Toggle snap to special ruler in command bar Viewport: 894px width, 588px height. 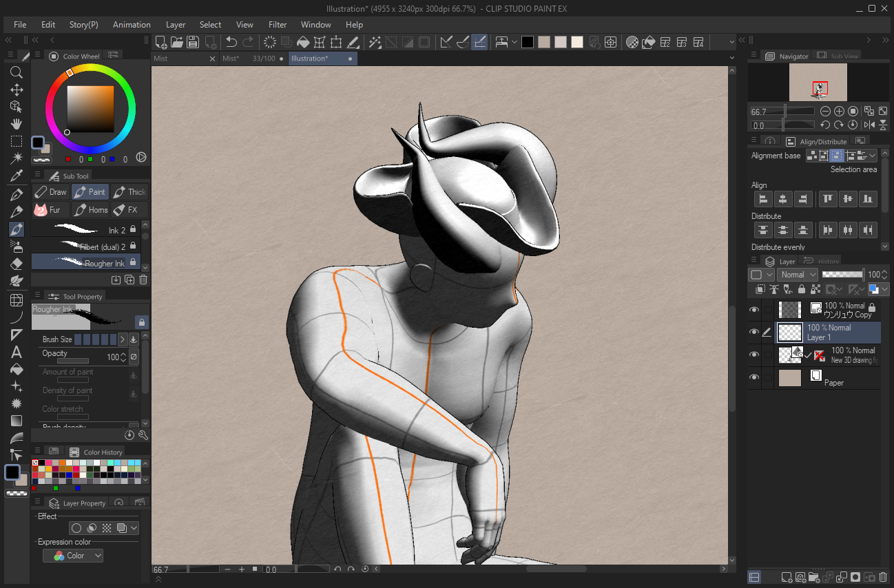tap(463, 42)
